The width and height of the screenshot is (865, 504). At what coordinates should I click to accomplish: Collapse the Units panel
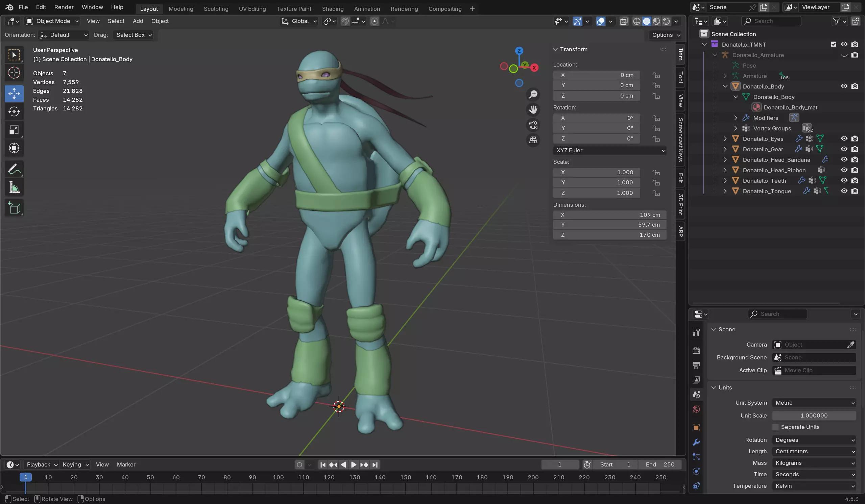(x=714, y=387)
